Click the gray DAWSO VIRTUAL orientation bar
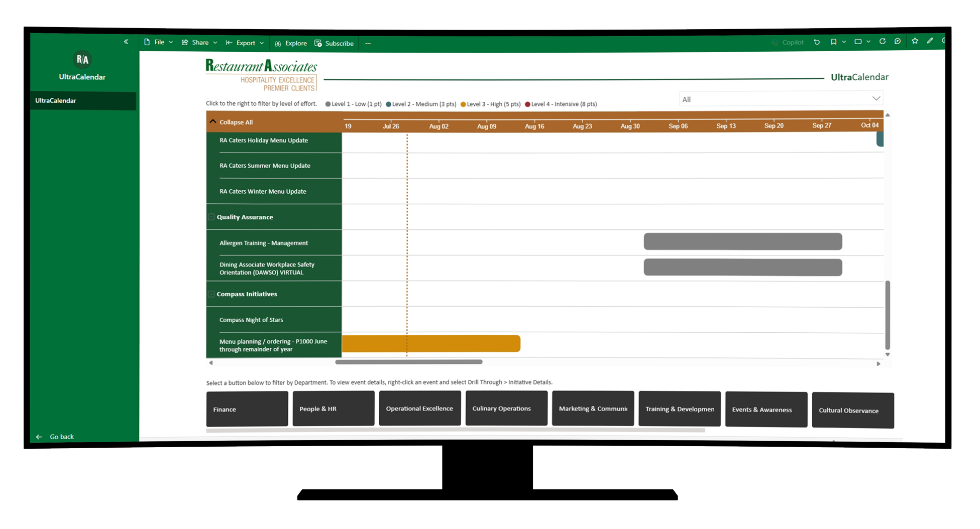Screen dimensions: 980x529 (743, 268)
